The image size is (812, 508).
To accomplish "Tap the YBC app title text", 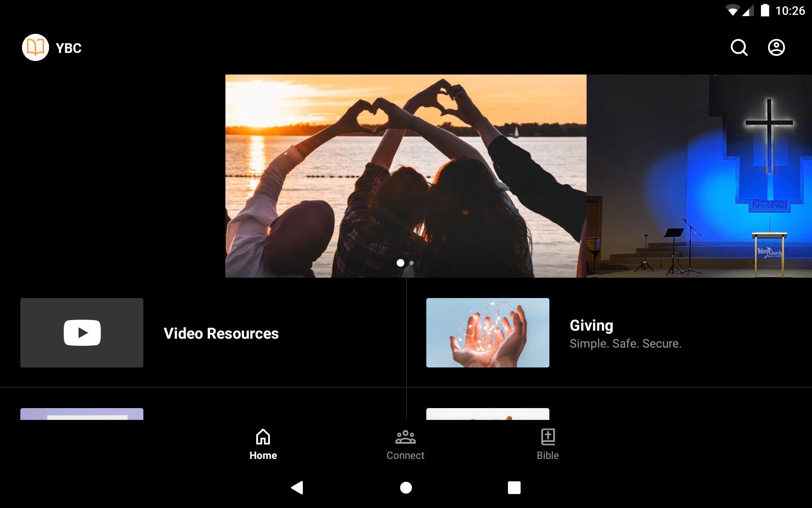I will point(69,48).
